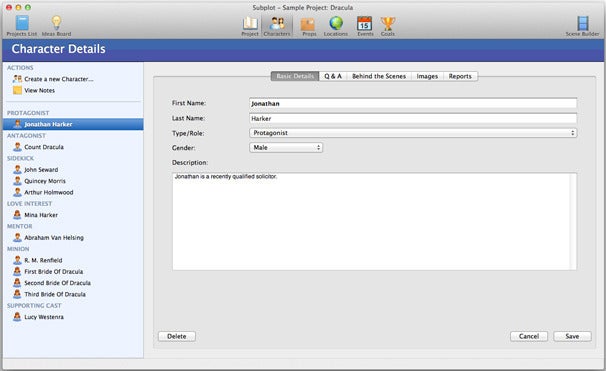Screen dimensions: 606x371
Task: Click the SIDEKICK group heading
Action: (20, 158)
